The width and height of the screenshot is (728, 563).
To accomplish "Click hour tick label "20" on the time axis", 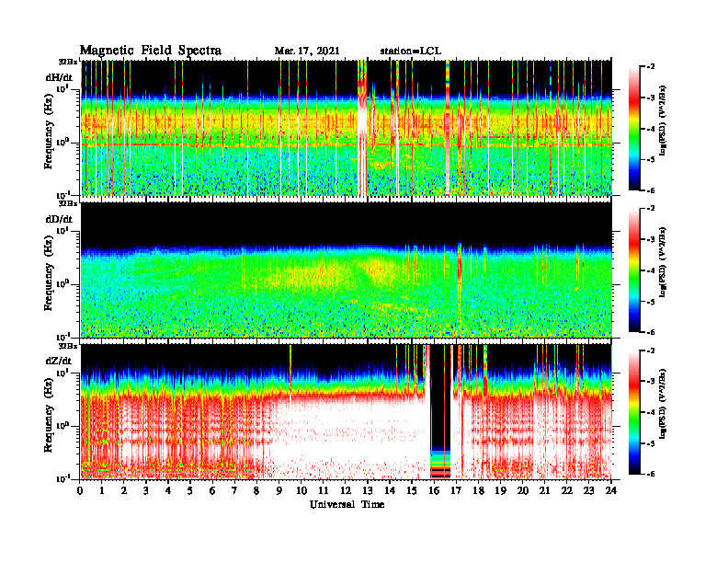I will point(523,491).
